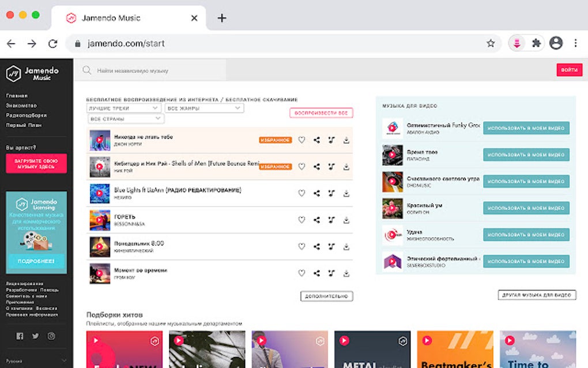Open Facebook page from sidebar icon
588x368 pixels.
click(x=20, y=336)
